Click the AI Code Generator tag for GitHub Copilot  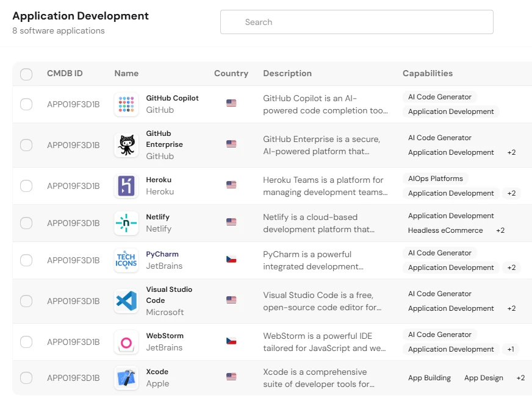(x=440, y=97)
